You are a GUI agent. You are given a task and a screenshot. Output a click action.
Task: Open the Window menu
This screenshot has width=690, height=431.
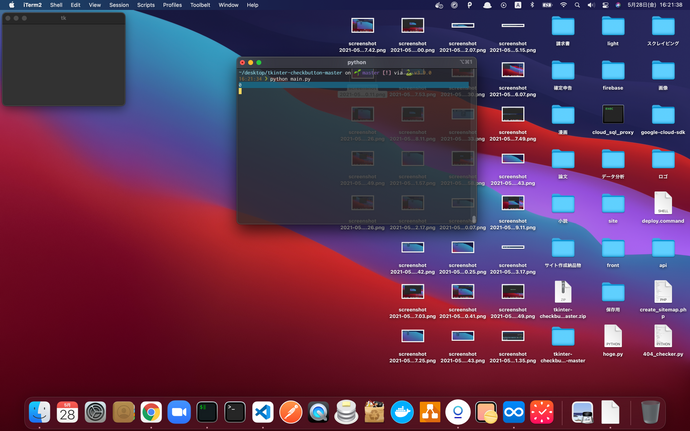point(228,5)
